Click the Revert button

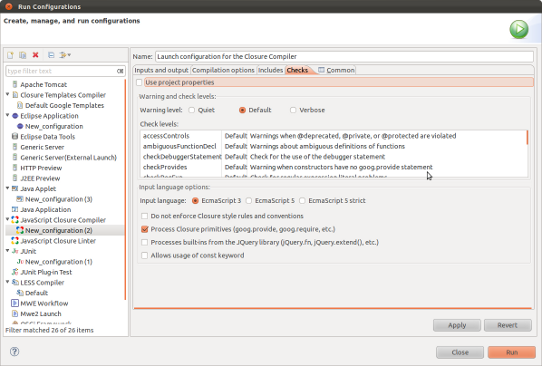tap(507, 325)
